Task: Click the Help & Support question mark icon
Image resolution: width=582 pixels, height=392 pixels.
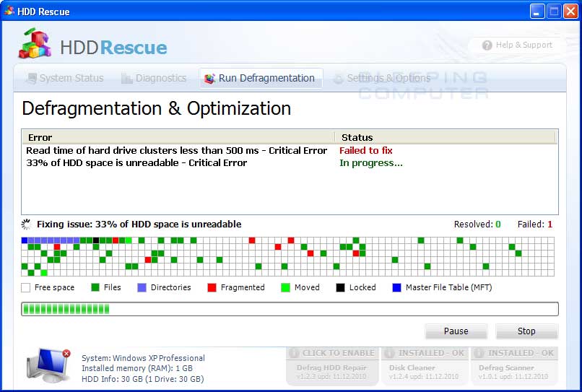Action: [487, 45]
